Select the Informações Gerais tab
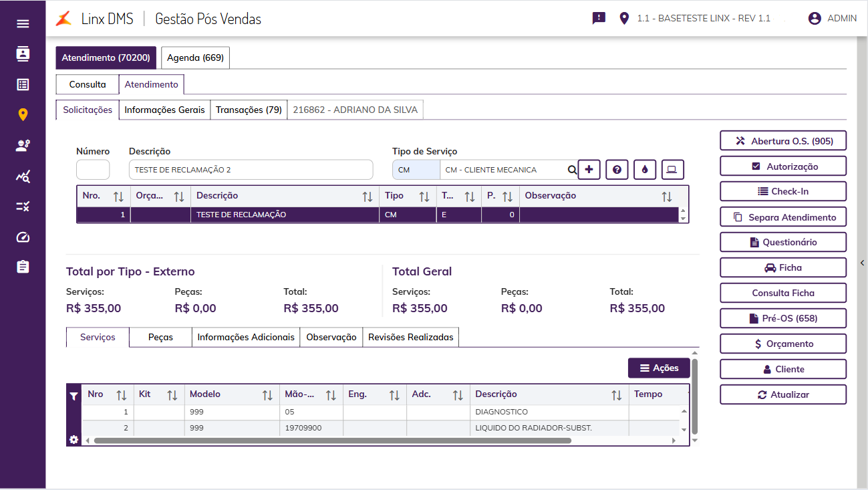868x490 pixels. coord(164,110)
